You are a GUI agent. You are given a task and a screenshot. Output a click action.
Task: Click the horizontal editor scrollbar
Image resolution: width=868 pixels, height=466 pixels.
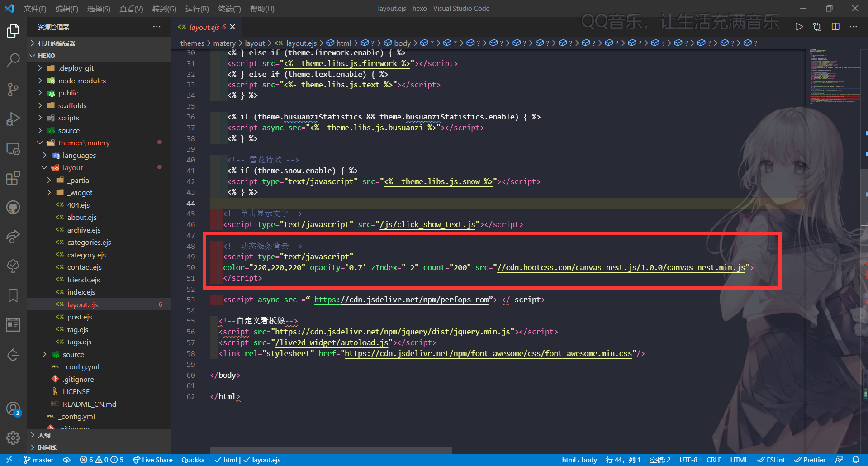[x=331, y=450]
